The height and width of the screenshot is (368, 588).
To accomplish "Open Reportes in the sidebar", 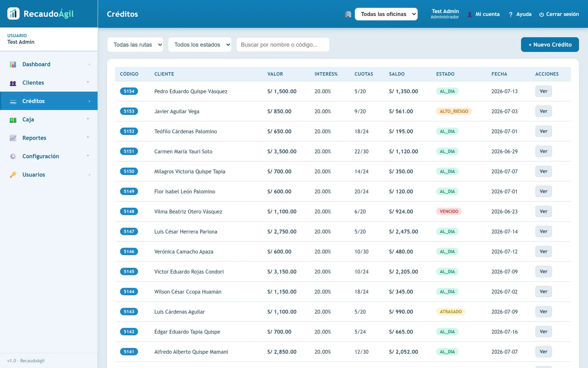I will [x=49, y=138].
